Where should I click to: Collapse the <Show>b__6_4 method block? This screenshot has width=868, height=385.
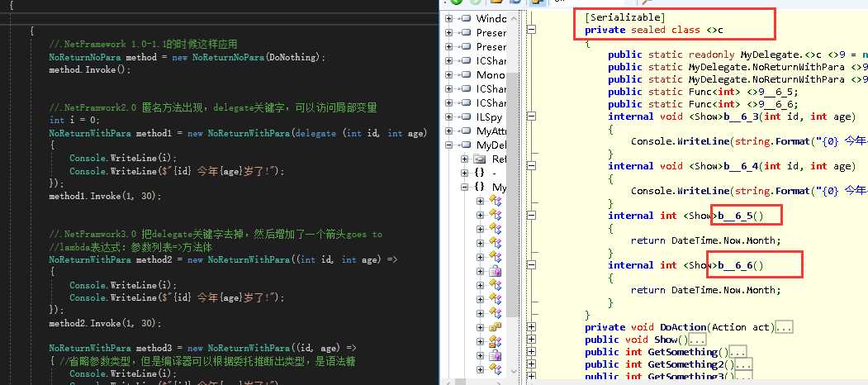[x=531, y=165]
